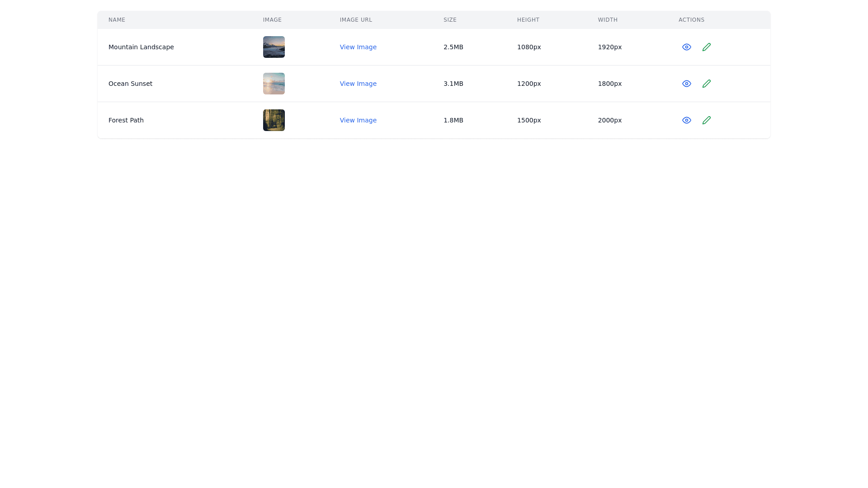This screenshot has height=488, width=868.
Task: Click the Forest Path thumbnail image
Action: tap(274, 120)
